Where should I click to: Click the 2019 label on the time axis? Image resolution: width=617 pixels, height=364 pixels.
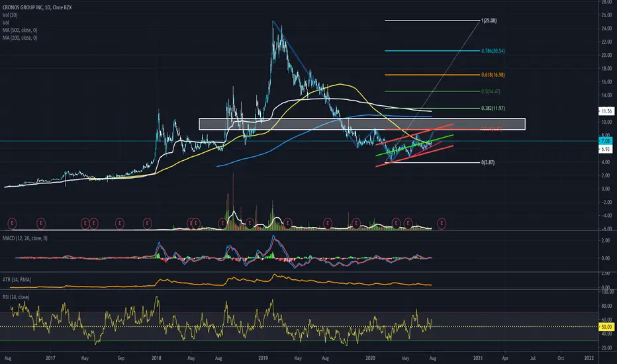263,358
